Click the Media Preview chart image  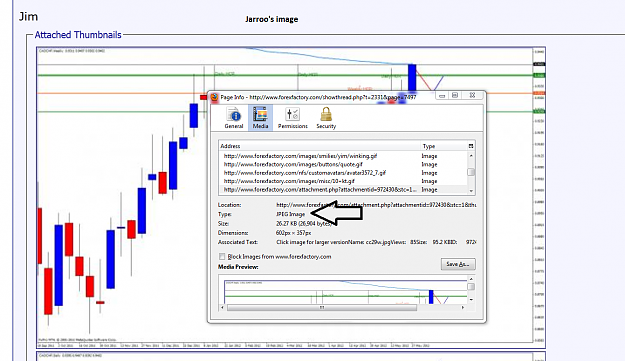coord(345,292)
